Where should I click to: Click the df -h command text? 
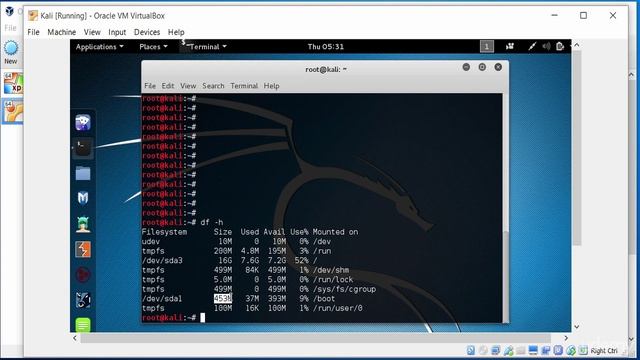click(x=212, y=222)
